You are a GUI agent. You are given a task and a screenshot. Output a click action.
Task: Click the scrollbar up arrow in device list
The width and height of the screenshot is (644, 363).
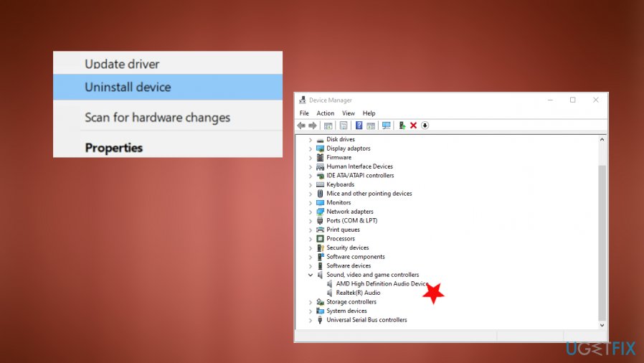(x=602, y=140)
